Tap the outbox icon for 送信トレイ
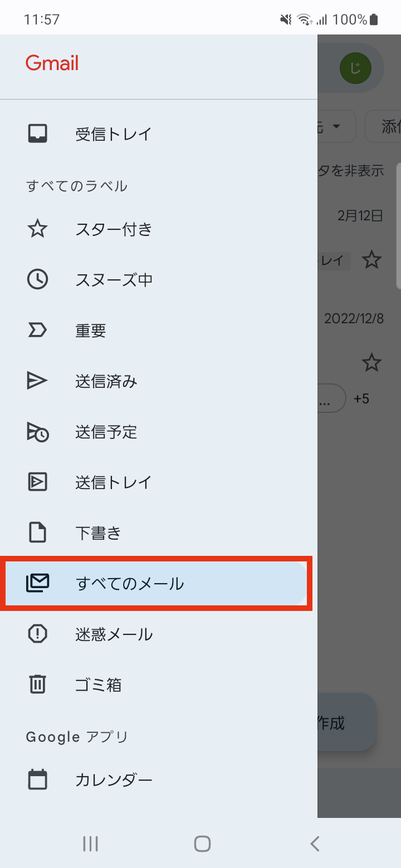The height and width of the screenshot is (868, 401). (37, 482)
